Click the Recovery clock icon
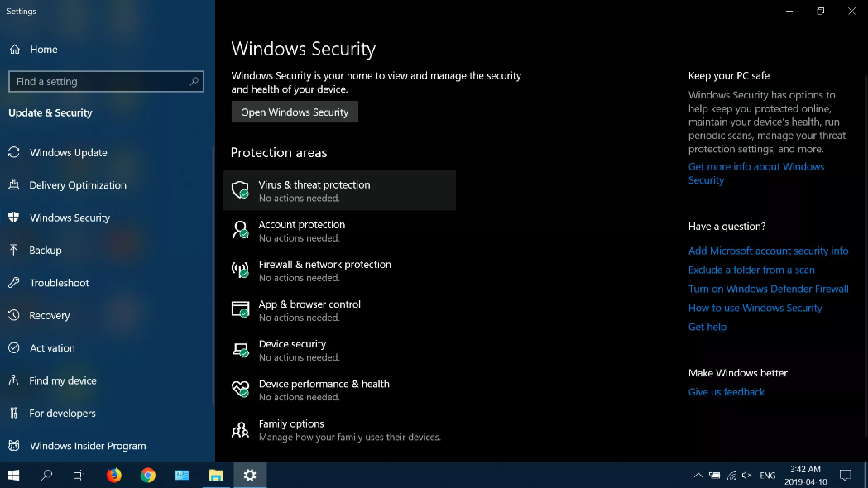This screenshot has height=488, width=868. (14, 315)
